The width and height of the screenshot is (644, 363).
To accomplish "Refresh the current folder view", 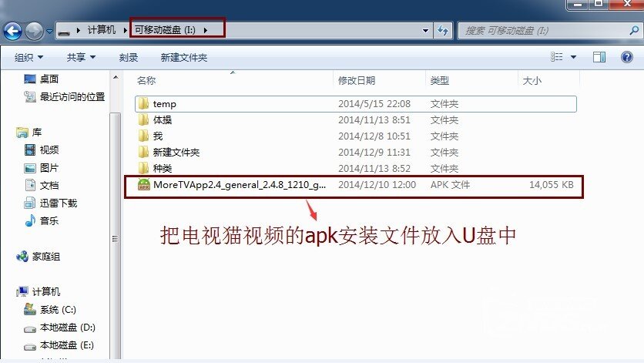I will pos(443,30).
